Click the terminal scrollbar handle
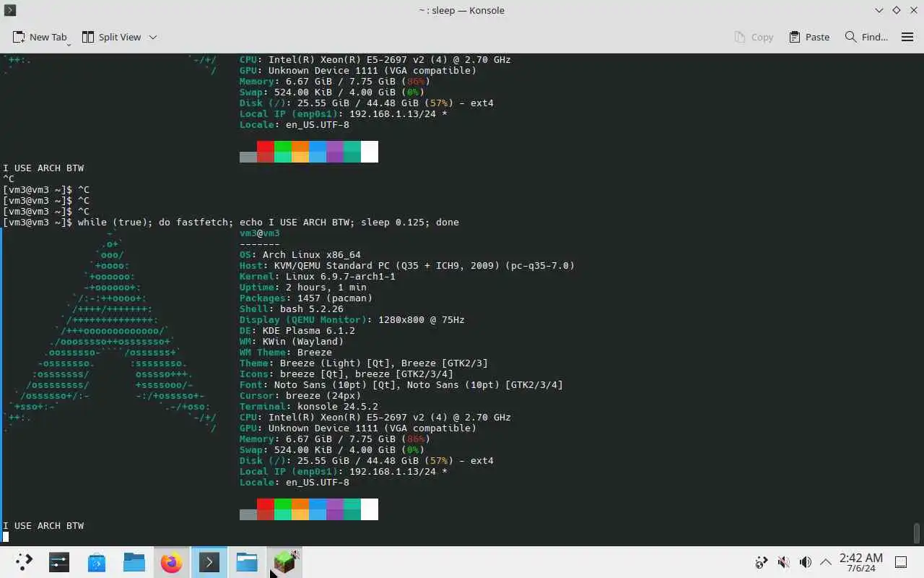924x578 pixels. point(918,533)
